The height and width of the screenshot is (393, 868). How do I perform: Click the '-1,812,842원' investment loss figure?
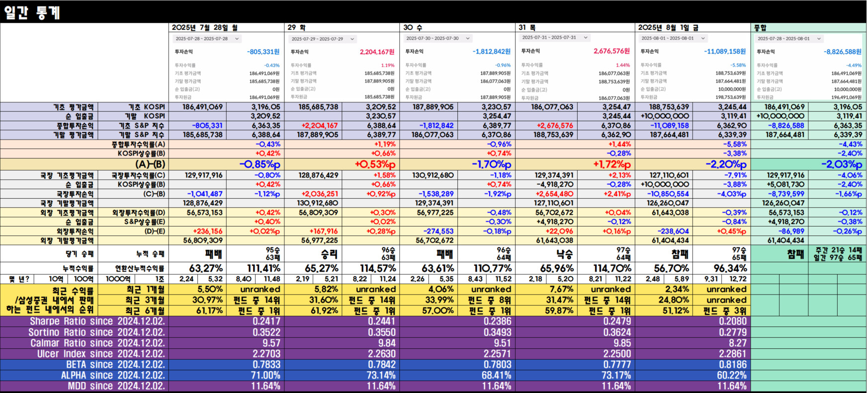[x=492, y=52]
